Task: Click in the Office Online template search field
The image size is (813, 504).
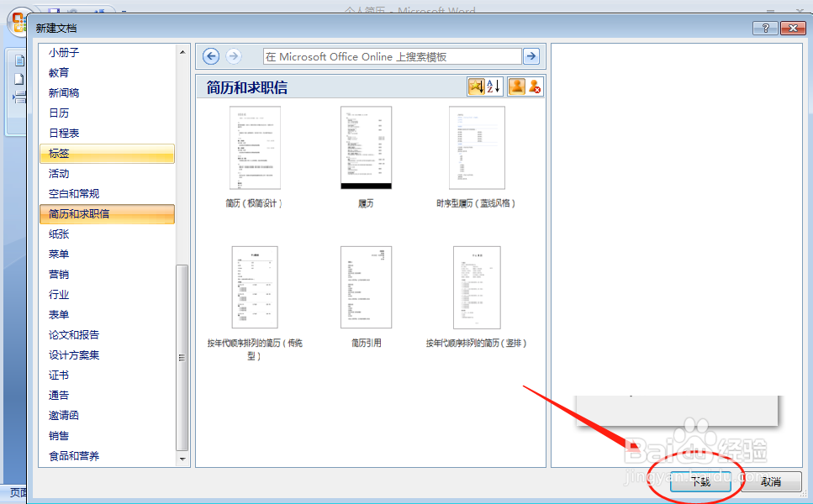Action: pyautogui.click(x=392, y=56)
